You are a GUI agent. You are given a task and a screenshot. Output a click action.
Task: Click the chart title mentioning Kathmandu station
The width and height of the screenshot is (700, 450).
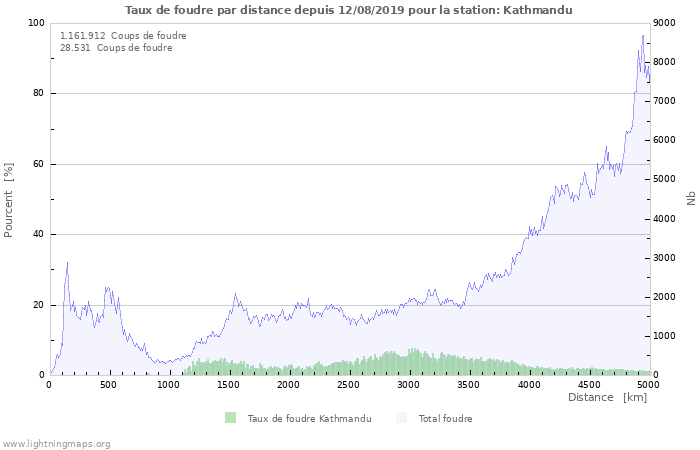pyautogui.click(x=349, y=10)
